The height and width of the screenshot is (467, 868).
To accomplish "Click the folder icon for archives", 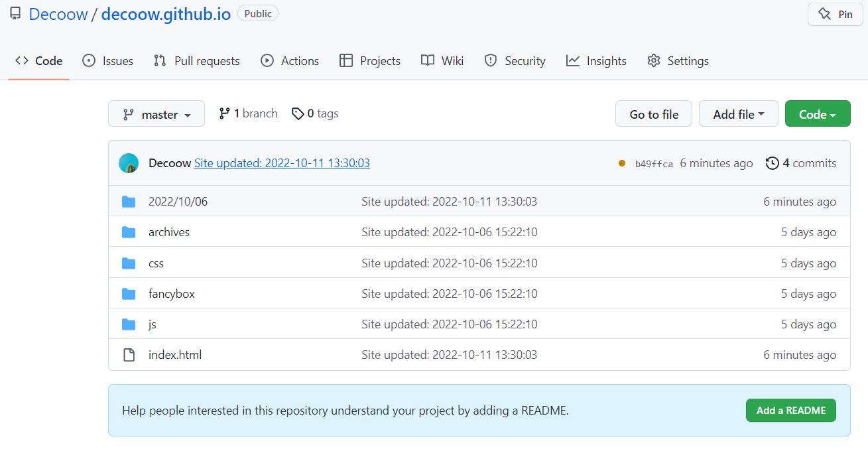I will tap(129, 232).
